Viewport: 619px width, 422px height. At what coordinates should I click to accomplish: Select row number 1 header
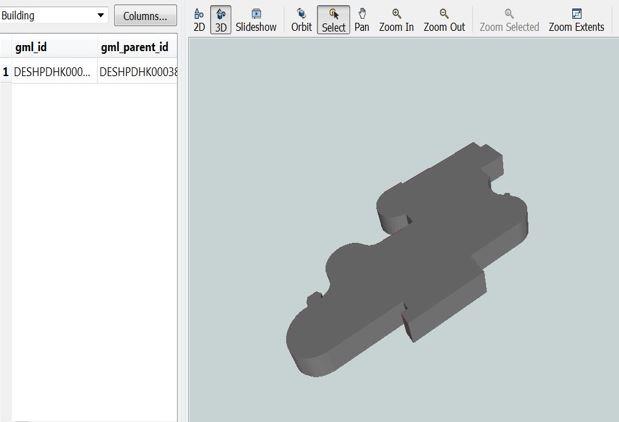(6, 72)
